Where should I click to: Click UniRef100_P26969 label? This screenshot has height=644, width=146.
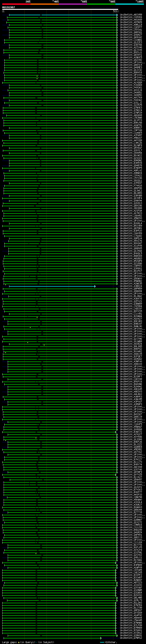tap(131, 85)
